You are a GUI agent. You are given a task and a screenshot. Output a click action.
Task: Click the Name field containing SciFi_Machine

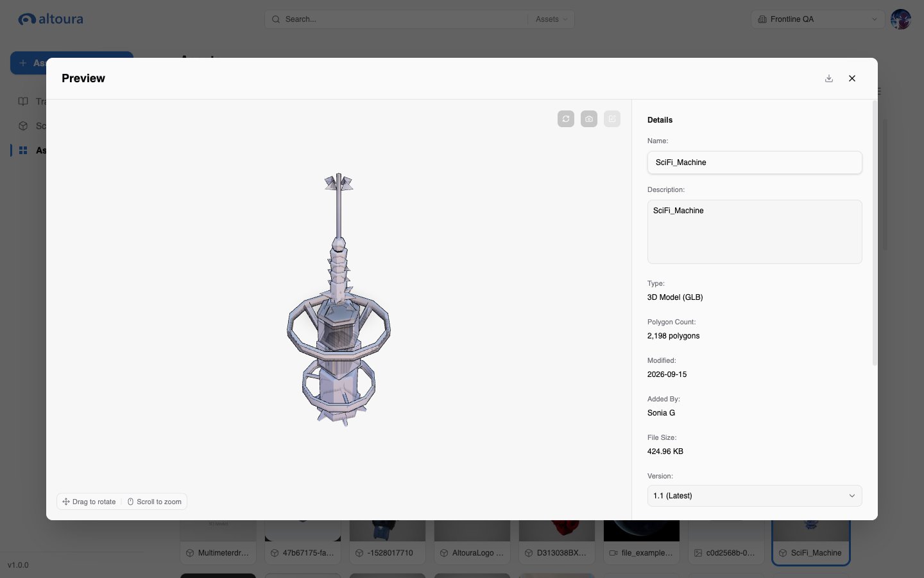point(755,162)
